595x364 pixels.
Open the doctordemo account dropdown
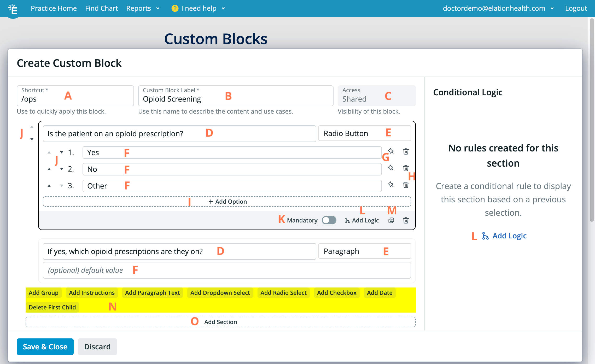tap(498, 8)
